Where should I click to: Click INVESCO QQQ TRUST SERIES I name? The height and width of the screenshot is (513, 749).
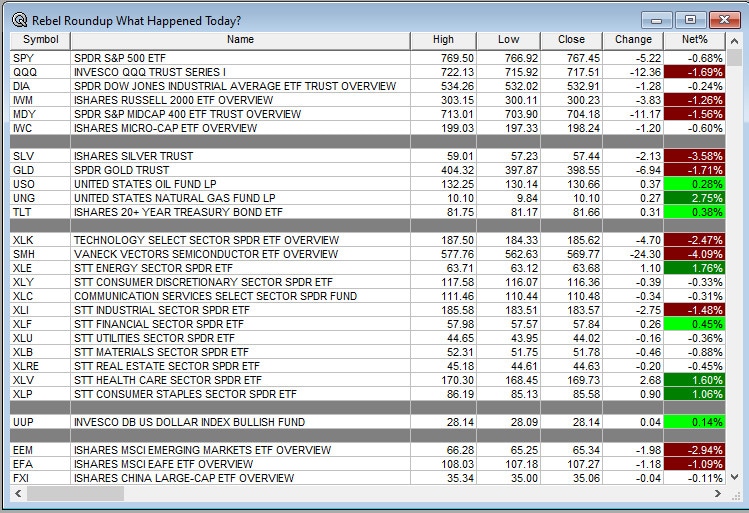150,72
